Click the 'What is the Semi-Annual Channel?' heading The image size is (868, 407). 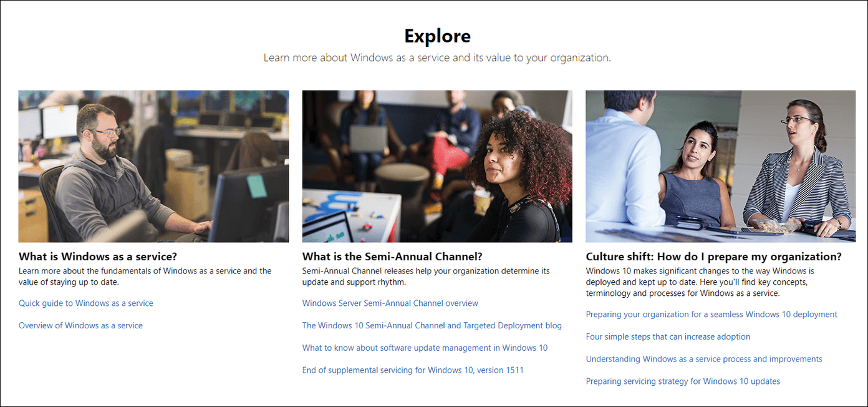[392, 257]
